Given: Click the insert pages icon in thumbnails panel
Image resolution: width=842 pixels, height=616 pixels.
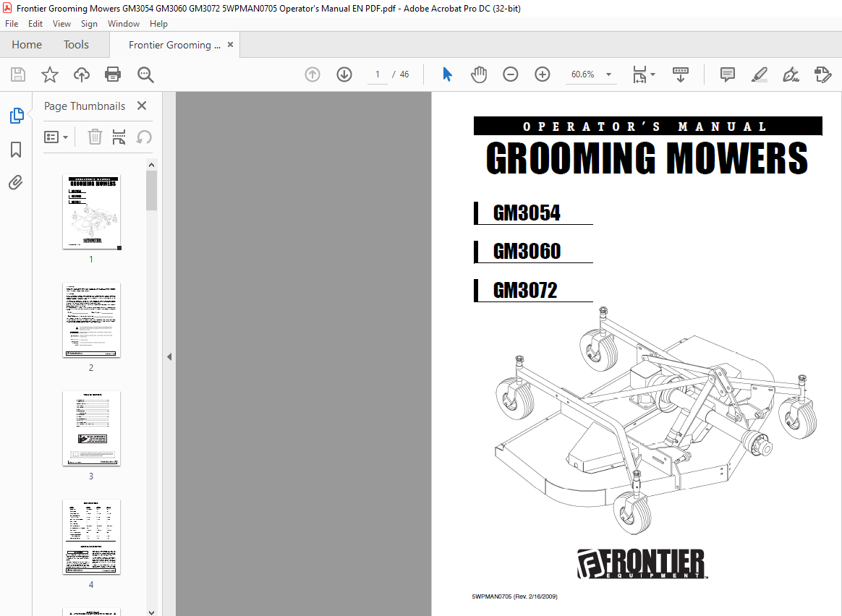Looking at the screenshot, I should pyautogui.click(x=119, y=137).
